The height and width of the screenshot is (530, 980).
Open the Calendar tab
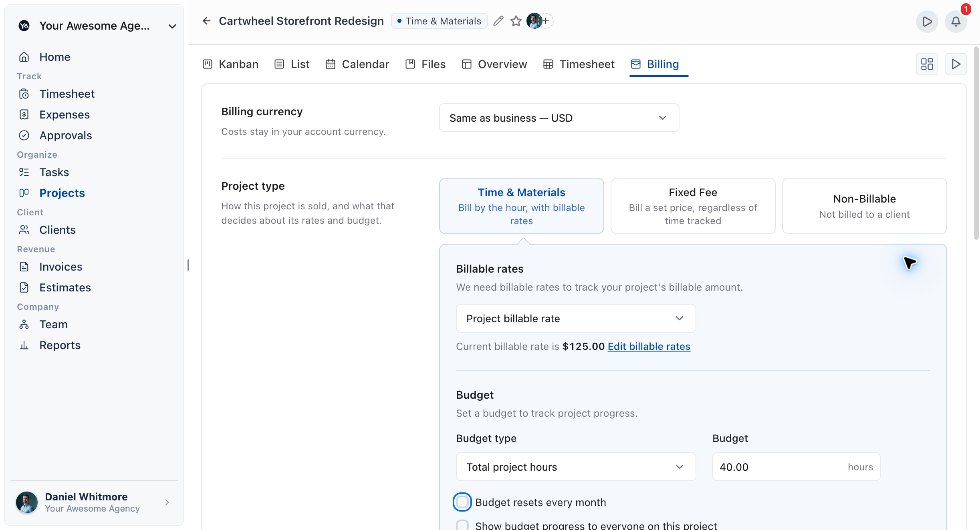pos(357,64)
